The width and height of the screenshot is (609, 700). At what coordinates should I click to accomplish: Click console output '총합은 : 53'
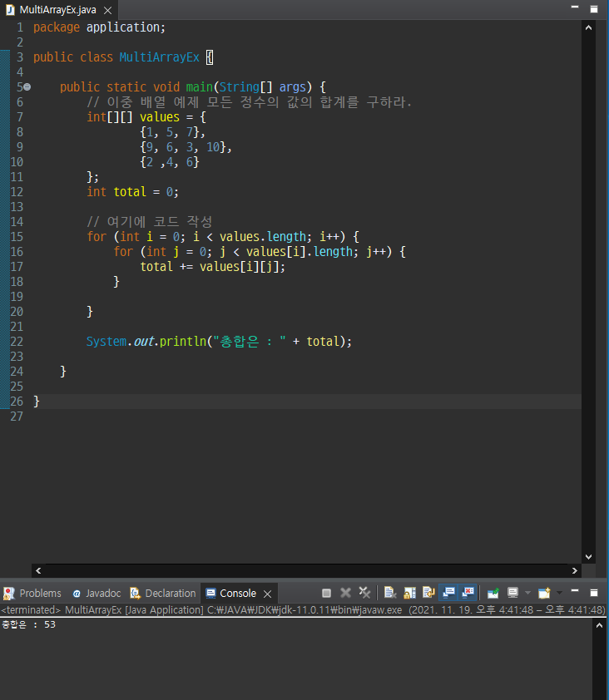point(28,624)
